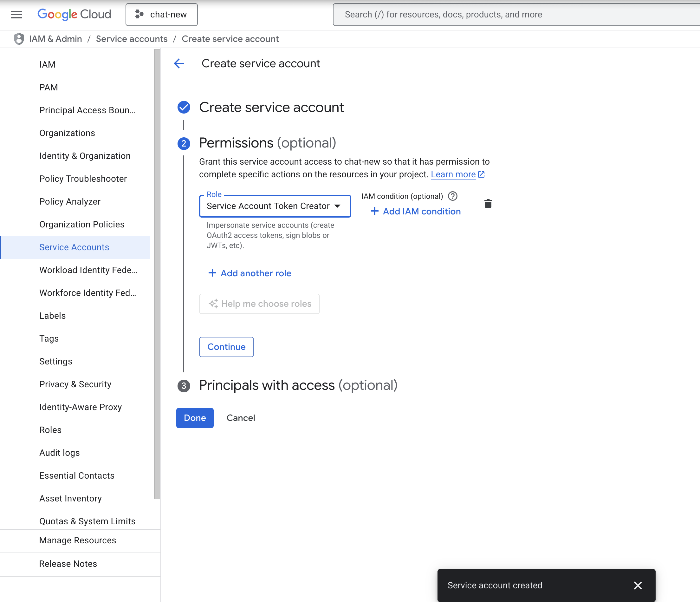
Task: Click Add another role
Action: [x=250, y=273]
